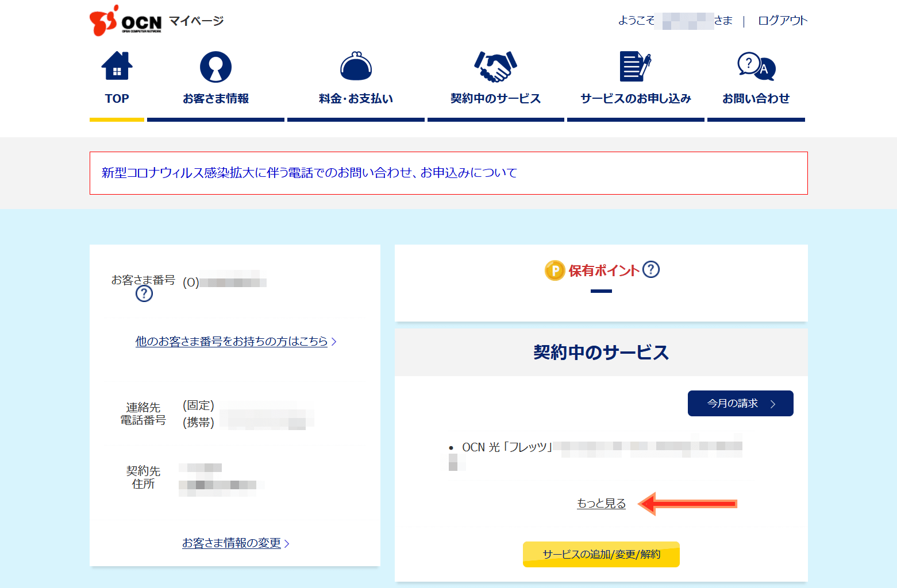This screenshot has width=897, height=588.
Task: Click the お問い合わせ Q&A bubble icon
Action: 756,67
